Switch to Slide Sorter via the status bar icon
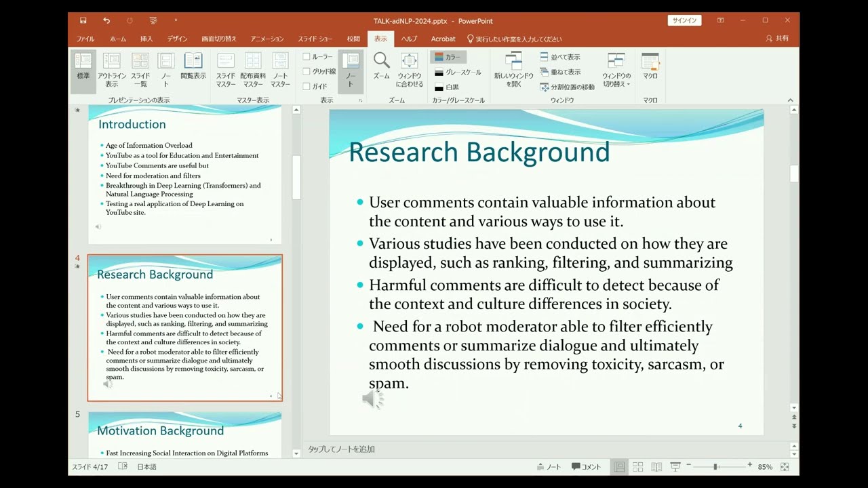This screenshot has height=488, width=868. 637,467
